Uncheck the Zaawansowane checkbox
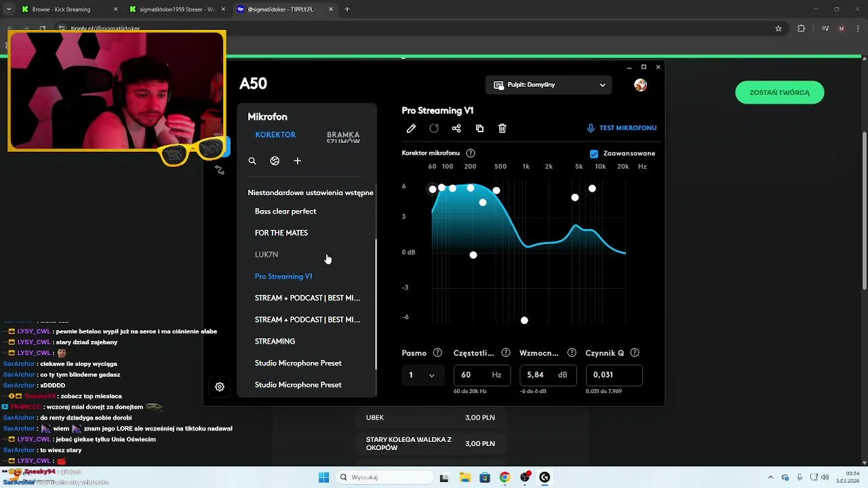The height and width of the screenshot is (488, 868). 594,153
